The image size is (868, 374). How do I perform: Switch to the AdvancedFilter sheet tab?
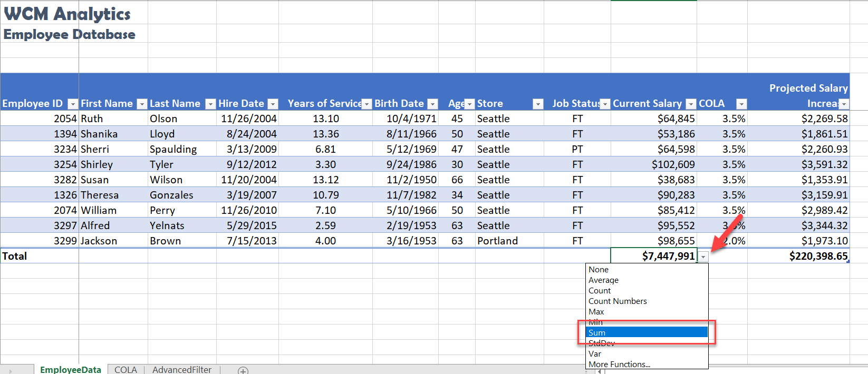click(x=182, y=369)
